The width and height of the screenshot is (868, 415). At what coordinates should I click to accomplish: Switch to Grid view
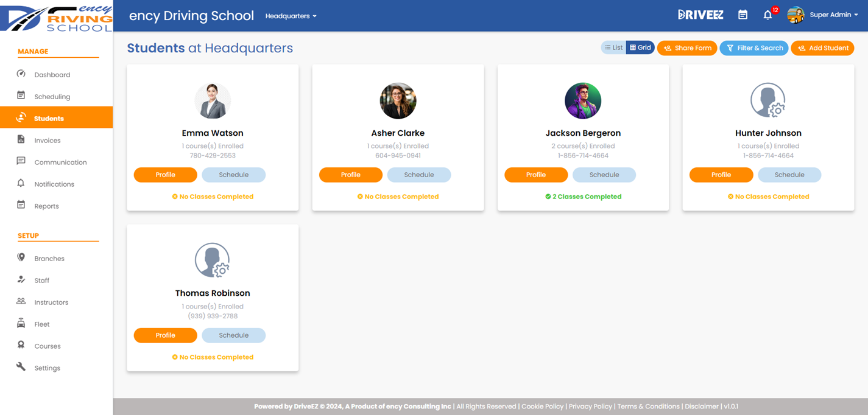click(640, 47)
